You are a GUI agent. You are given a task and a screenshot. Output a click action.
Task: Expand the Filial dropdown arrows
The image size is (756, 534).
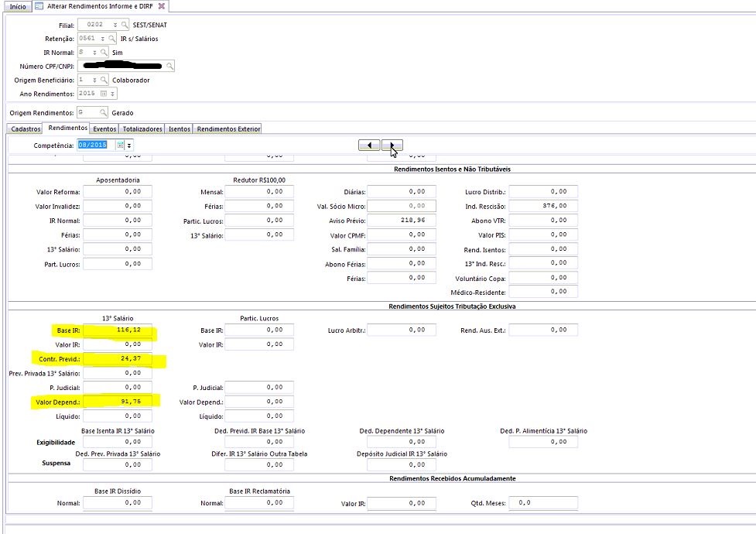pyautogui.click(x=115, y=25)
